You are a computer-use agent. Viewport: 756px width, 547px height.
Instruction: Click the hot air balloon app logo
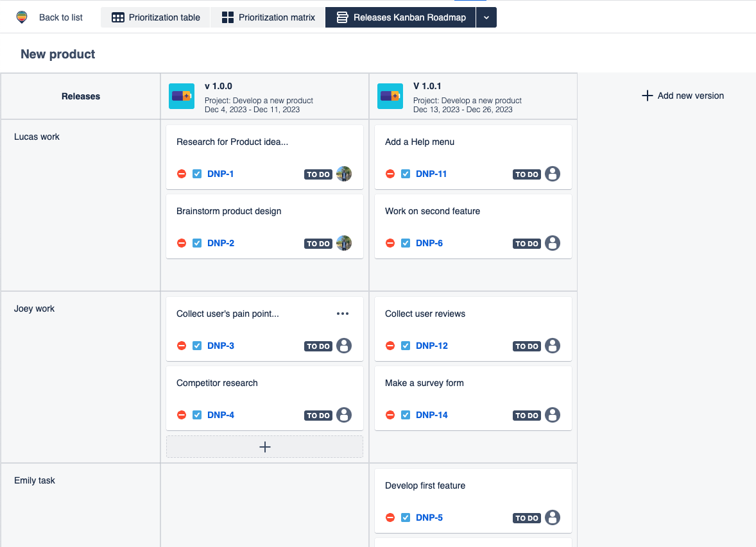22,17
